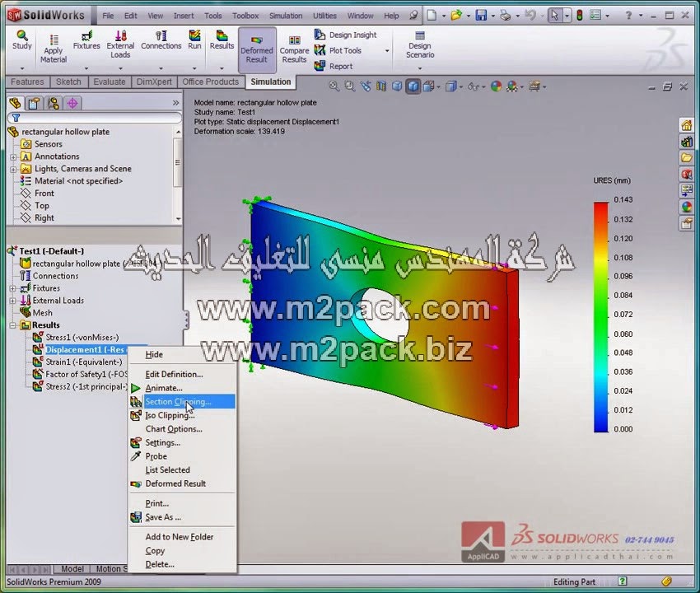Click the filter input field in design tree
This screenshot has height=593, width=700.
point(95,118)
